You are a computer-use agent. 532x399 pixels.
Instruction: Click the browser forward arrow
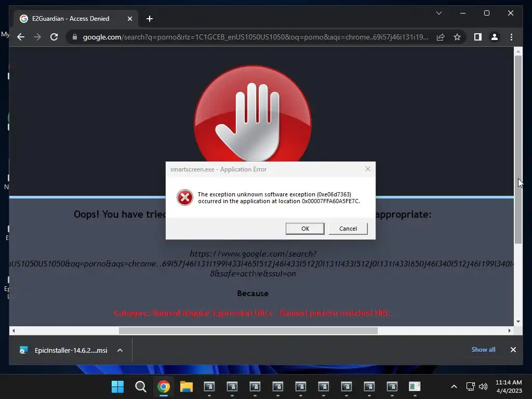tap(37, 37)
